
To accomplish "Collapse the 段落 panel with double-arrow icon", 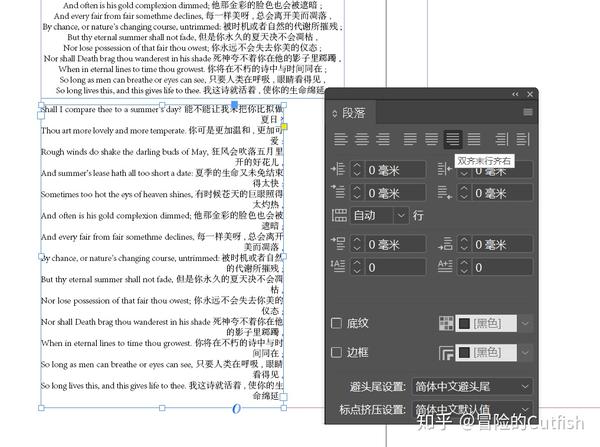I will pos(515,94).
